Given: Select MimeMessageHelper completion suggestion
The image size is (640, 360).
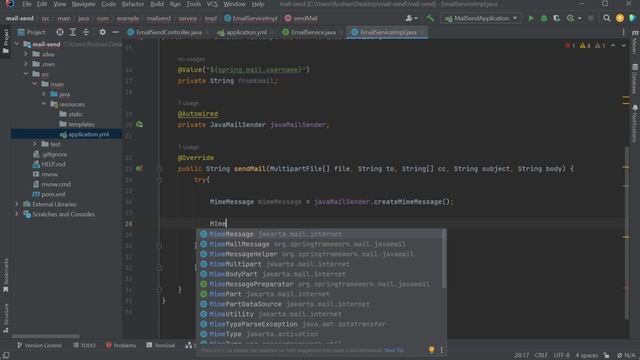Looking at the screenshot, I should [x=321, y=254].
